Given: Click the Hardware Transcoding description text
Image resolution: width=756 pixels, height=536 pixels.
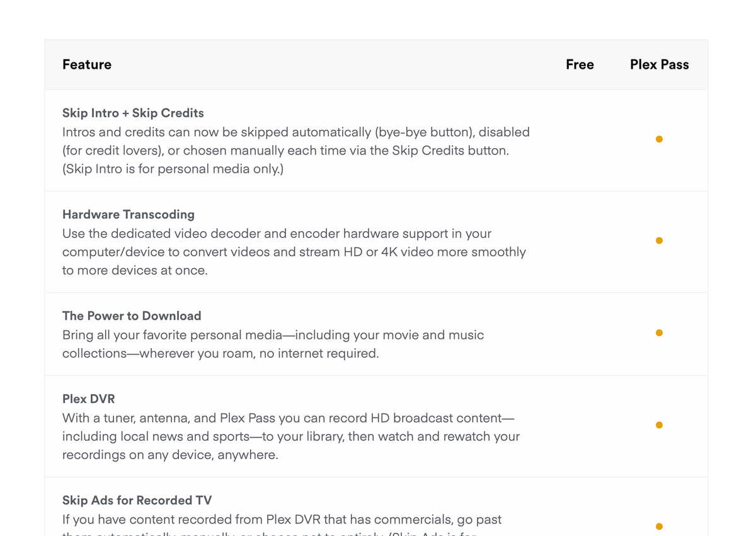Looking at the screenshot, I should 294,252.
